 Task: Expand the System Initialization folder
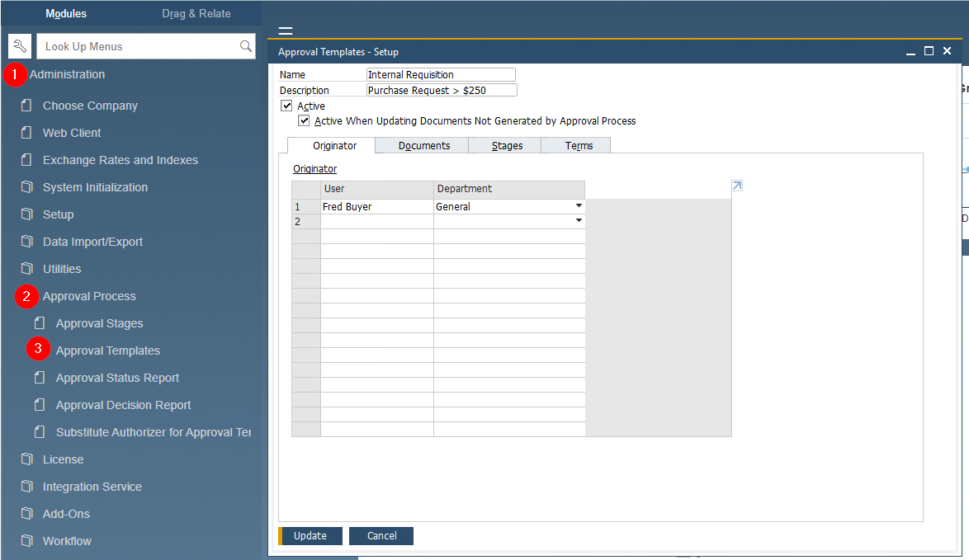[x=95, y=187]
